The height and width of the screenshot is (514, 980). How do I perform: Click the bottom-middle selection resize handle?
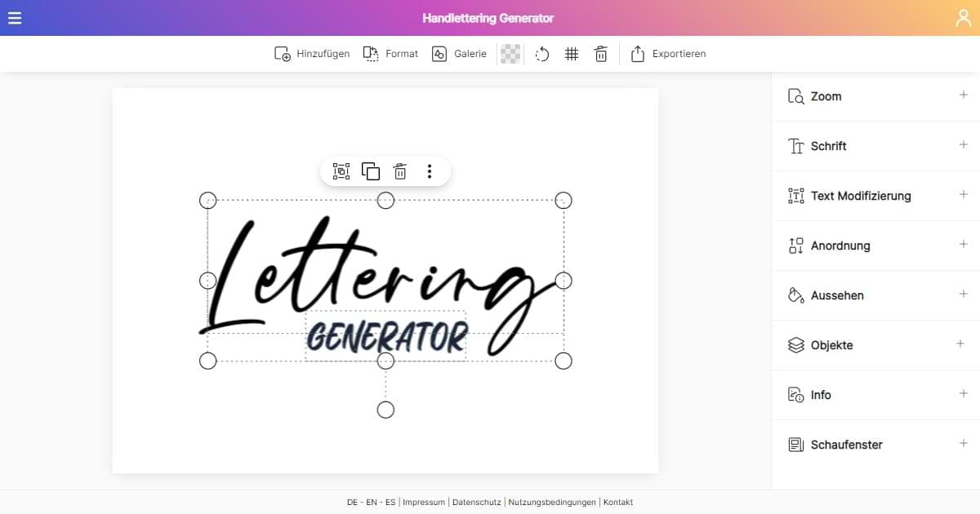pyautogui.click(x=385, y=361)
